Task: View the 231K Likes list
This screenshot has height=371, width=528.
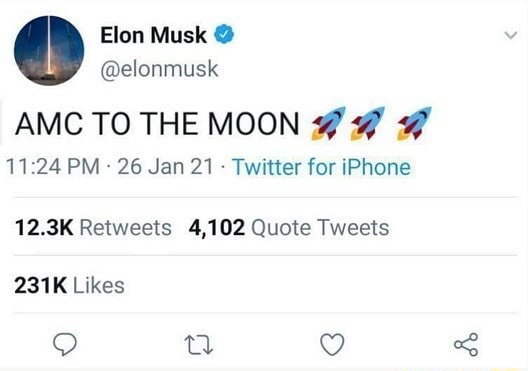Action: click(x=69, y=285)
